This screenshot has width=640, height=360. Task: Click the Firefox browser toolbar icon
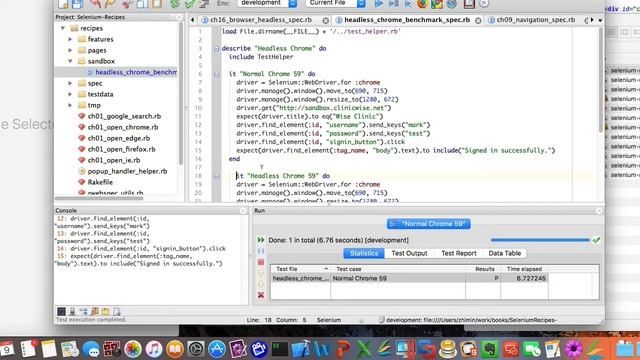point(422,4)
